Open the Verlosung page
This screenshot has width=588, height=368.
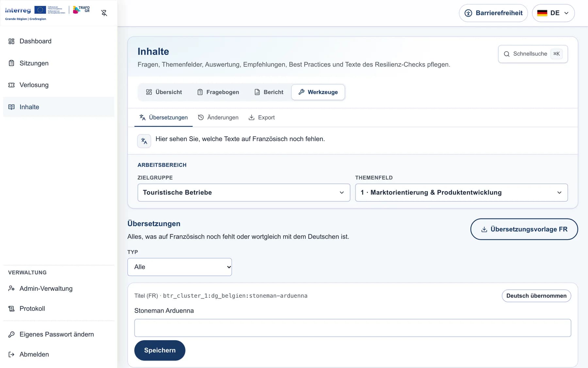(x=59, y=85)
